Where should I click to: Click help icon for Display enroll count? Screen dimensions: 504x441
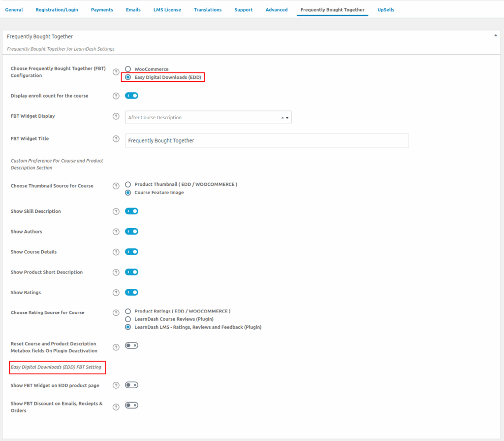[x=116, y=96]
